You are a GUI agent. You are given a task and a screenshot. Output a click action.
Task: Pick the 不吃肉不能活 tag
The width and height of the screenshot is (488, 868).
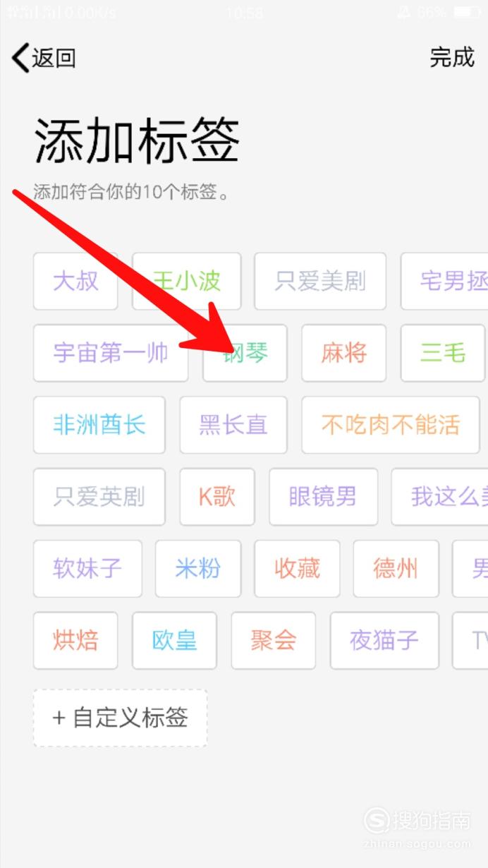point(390,425)
